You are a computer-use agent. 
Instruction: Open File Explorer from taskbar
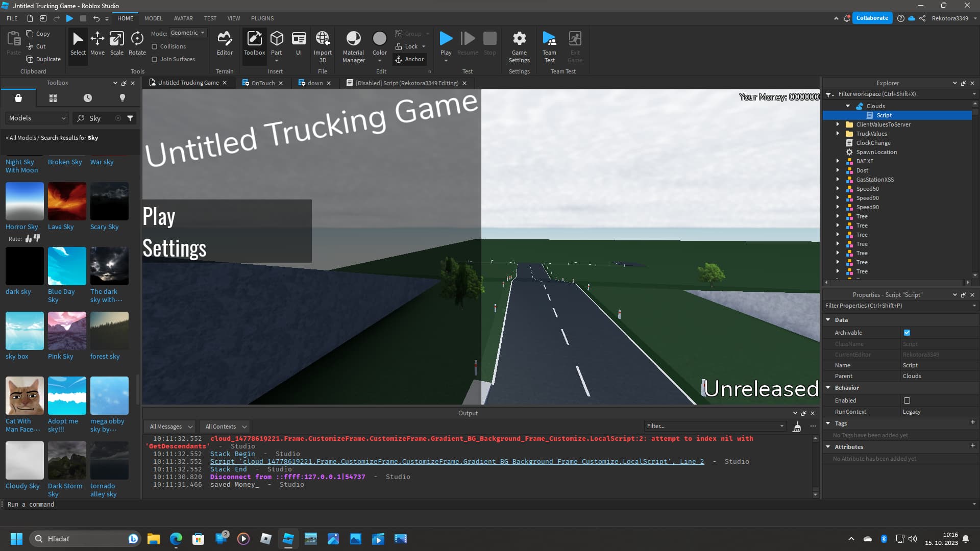154,539
